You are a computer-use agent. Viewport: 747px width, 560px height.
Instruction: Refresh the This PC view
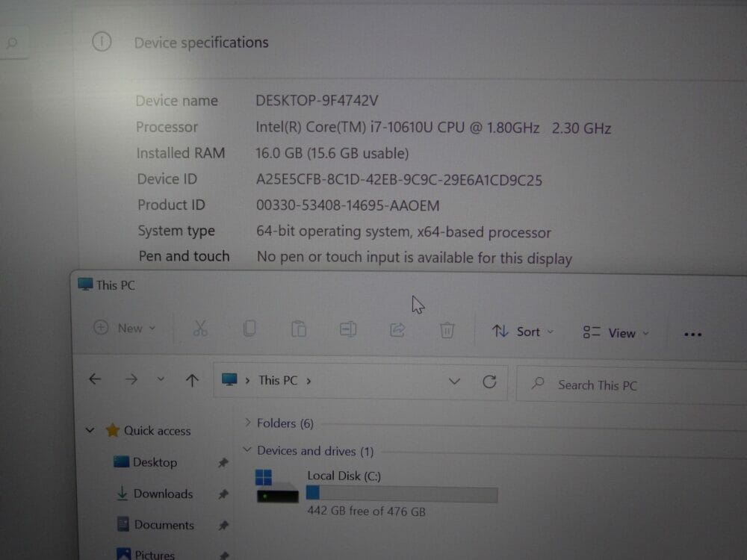tap(489, 382)
